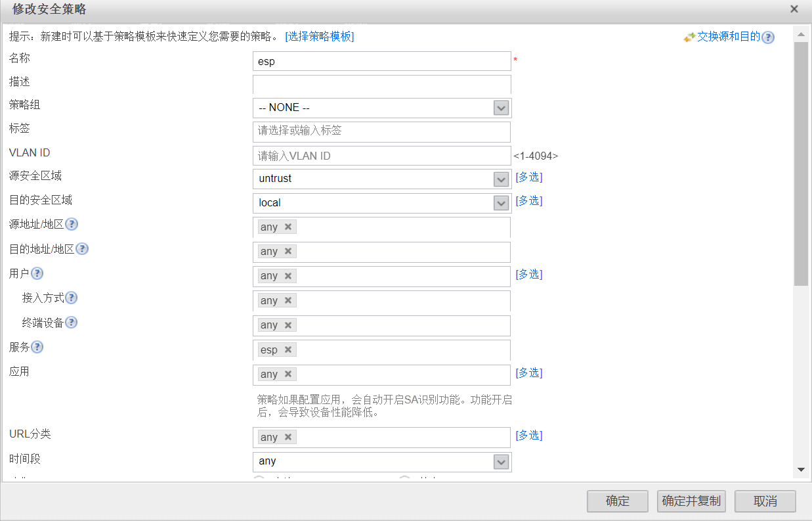Image resolution: width=812 pixels, height=521 pixels.
Task: Click help icon next to 源地址/地区
Action: click(x=72, y=224)
